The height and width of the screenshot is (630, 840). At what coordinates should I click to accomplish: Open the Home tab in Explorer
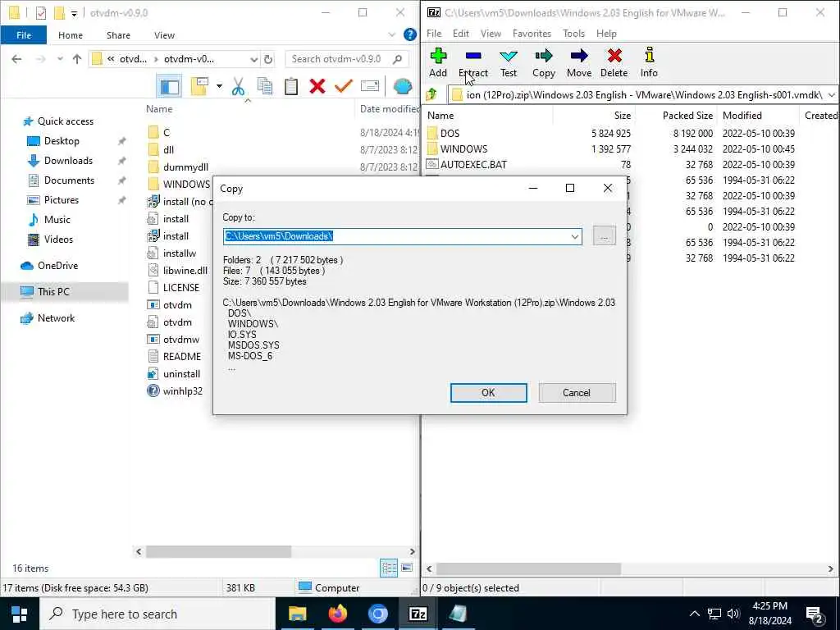pyautogui.click(x=71, y=35)
